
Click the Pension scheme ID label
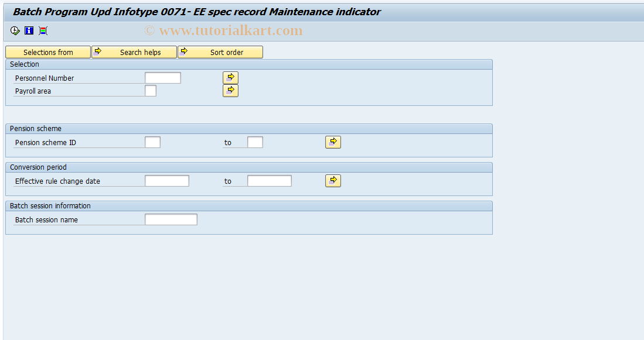click(46, 143)
